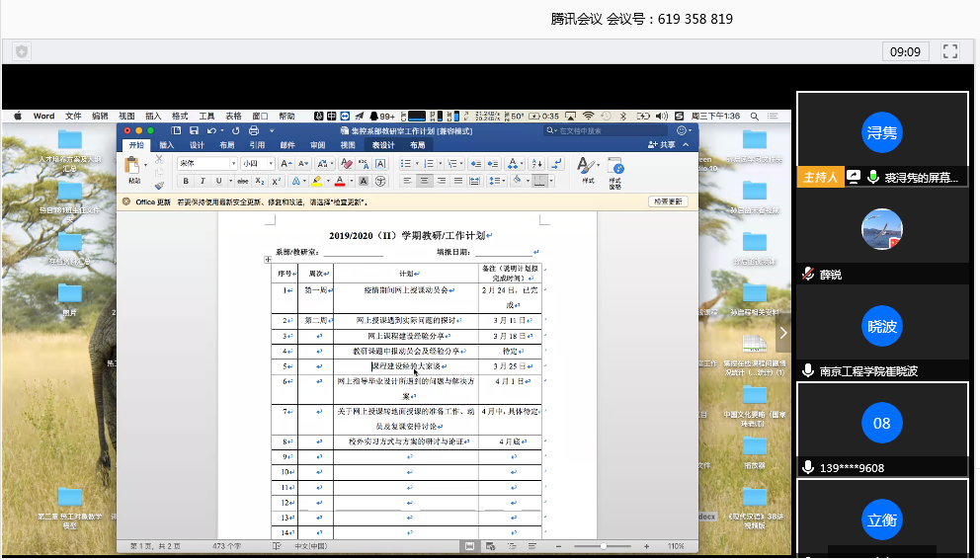Viewport: 980px width, 560px height.
Task: Click the Paste clipboard icon
Action: click(x=135, y=166)
